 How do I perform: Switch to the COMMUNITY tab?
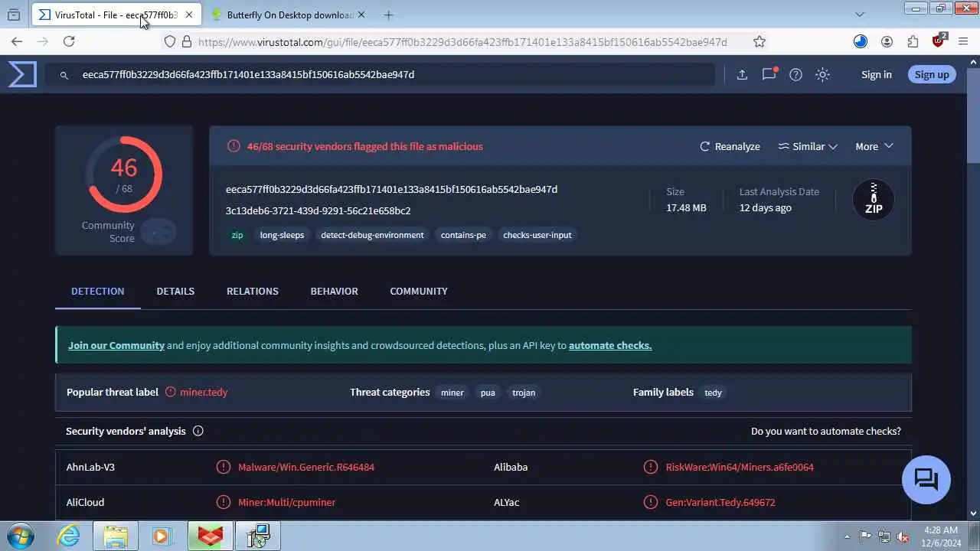click(x=419, y=291)
